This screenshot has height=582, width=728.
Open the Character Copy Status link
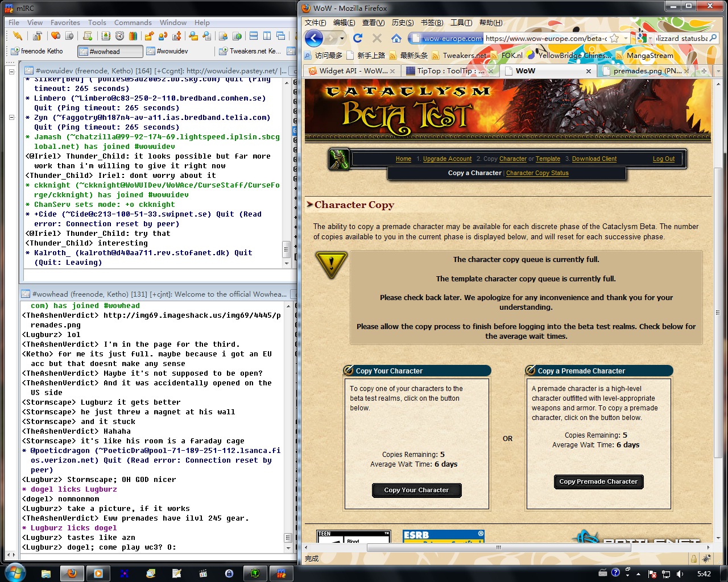(x=537, y=173)
